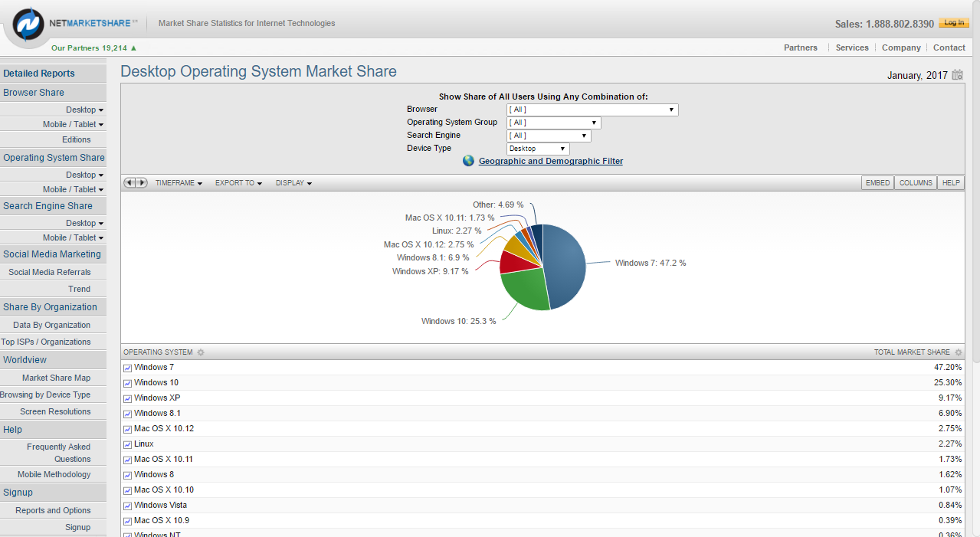Open Mobile Methodology link
Image resolution: width=980 pixels, height=537 pixels.
pyautogui.click(x=54, y=474)
